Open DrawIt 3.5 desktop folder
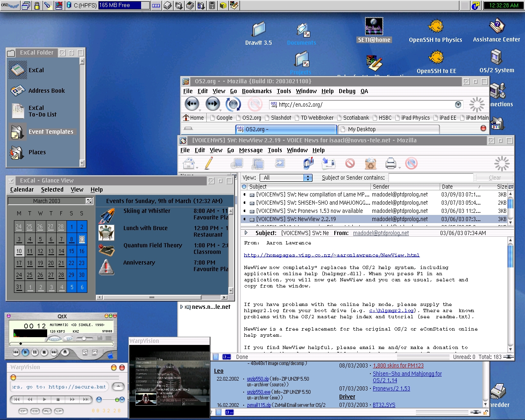525x420 pixels. point(259,29)
